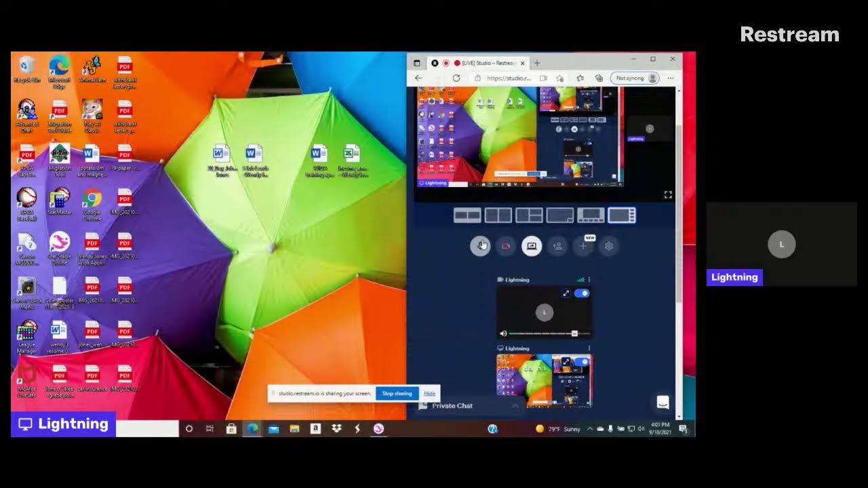Go back in Edge browser
The height and width of the screenshot is (488, 868).
coord(418,78)
